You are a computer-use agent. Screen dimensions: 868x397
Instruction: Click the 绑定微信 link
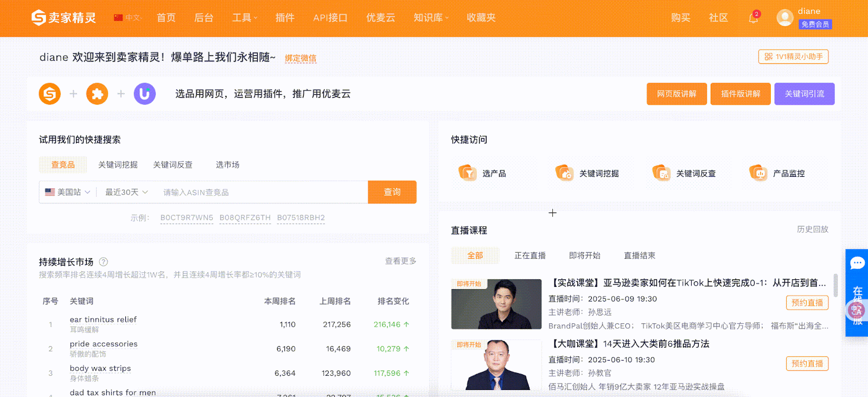[x=301, y=58]
